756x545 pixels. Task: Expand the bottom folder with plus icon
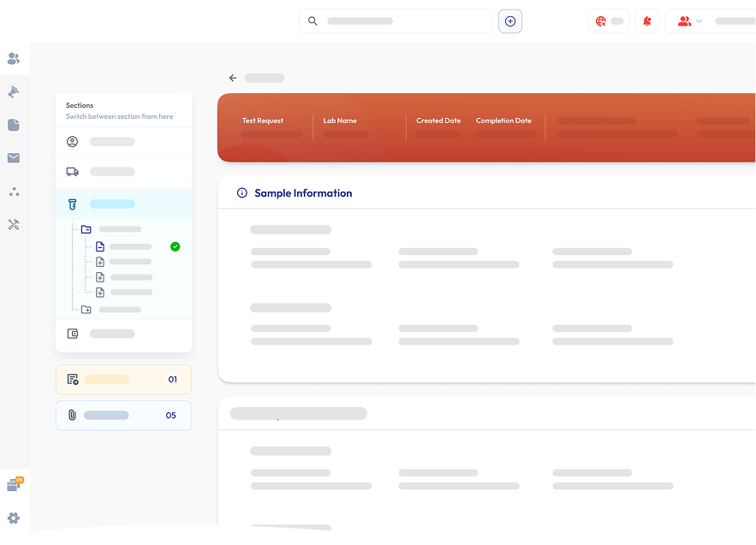[86, 310]
